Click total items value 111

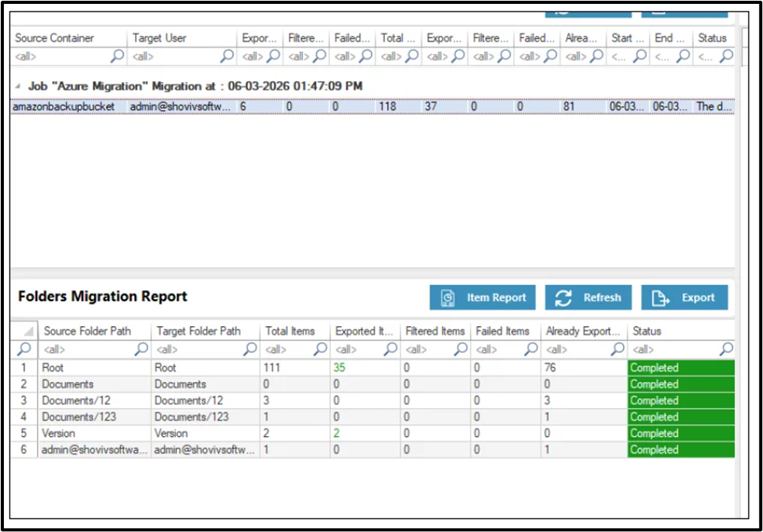click(272, 368)
